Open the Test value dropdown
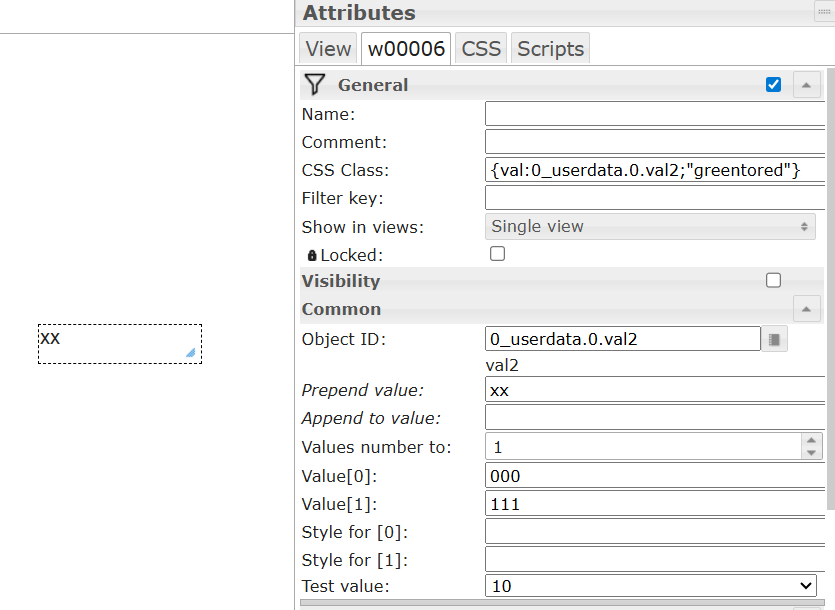Image resolution: width=835 pixels, height=610 pixels. coord(650,586)
